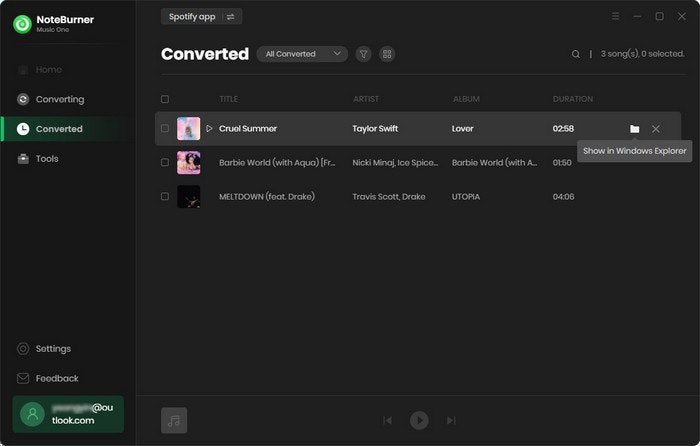Click the music note placeholder in the player bar

click(174, 420)
